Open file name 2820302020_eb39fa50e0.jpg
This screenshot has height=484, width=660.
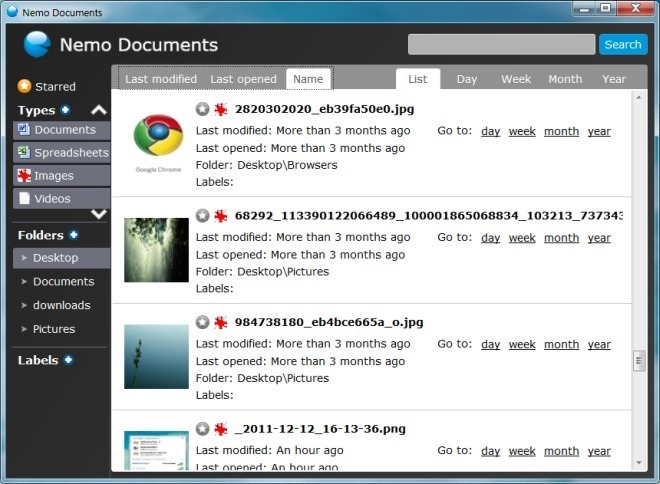pyautogui.click(x=325, y=109)
